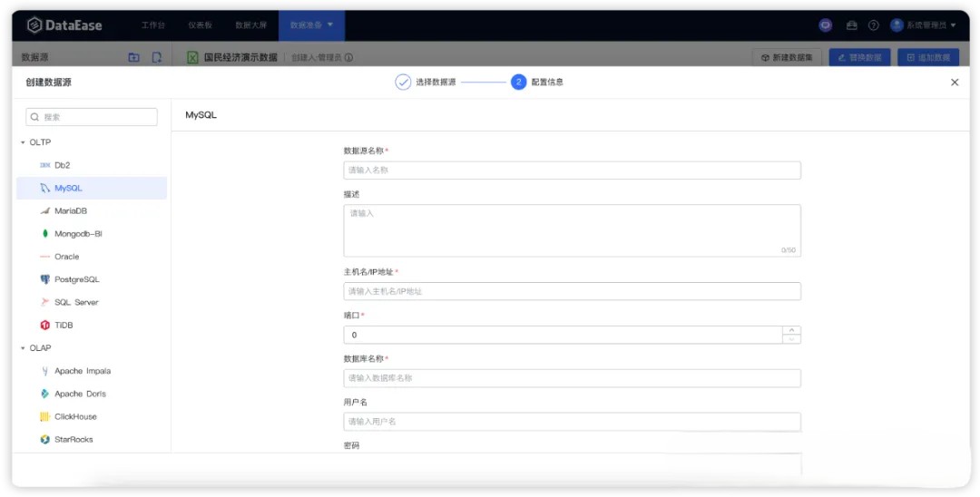Increase port number with up arrow
This screenshot has width=980, height=497.
[791, 330]
